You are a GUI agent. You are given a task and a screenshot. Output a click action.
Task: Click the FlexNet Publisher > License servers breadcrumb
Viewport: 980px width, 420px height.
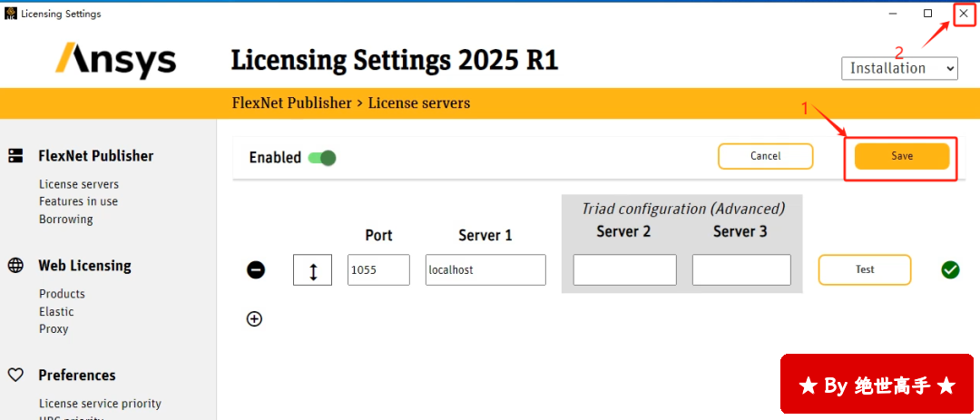tap(350, 103)
